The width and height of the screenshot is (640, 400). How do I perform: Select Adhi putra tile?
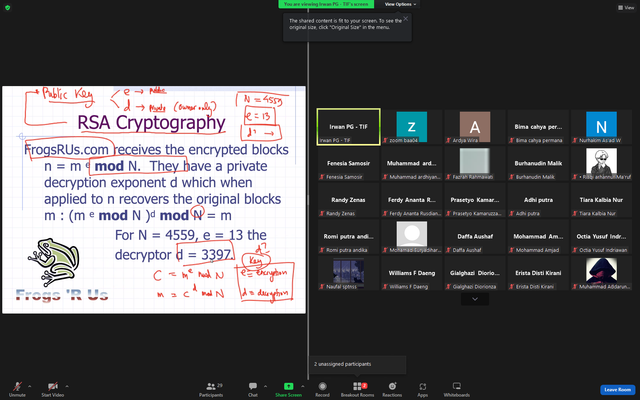(538, 200)
